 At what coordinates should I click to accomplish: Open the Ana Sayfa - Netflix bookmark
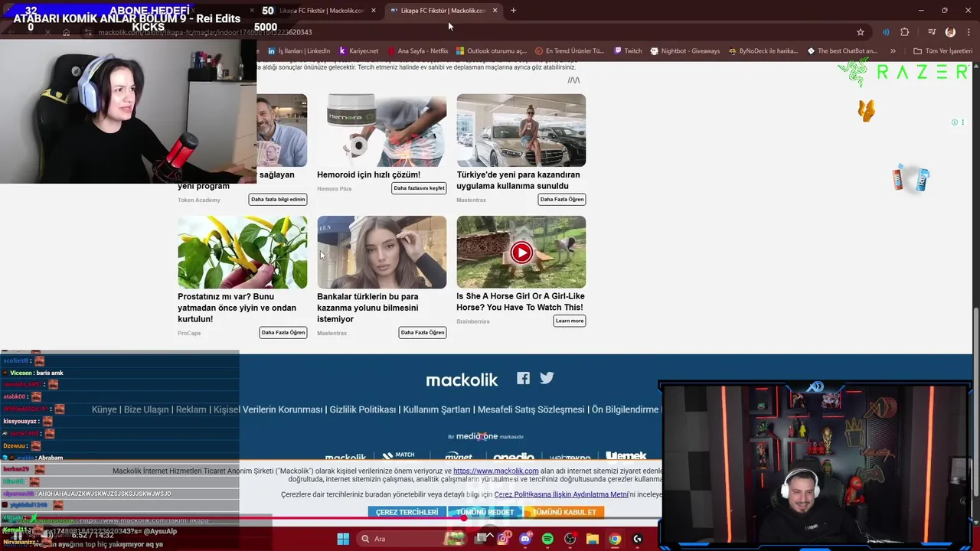(x=417, y=51)
